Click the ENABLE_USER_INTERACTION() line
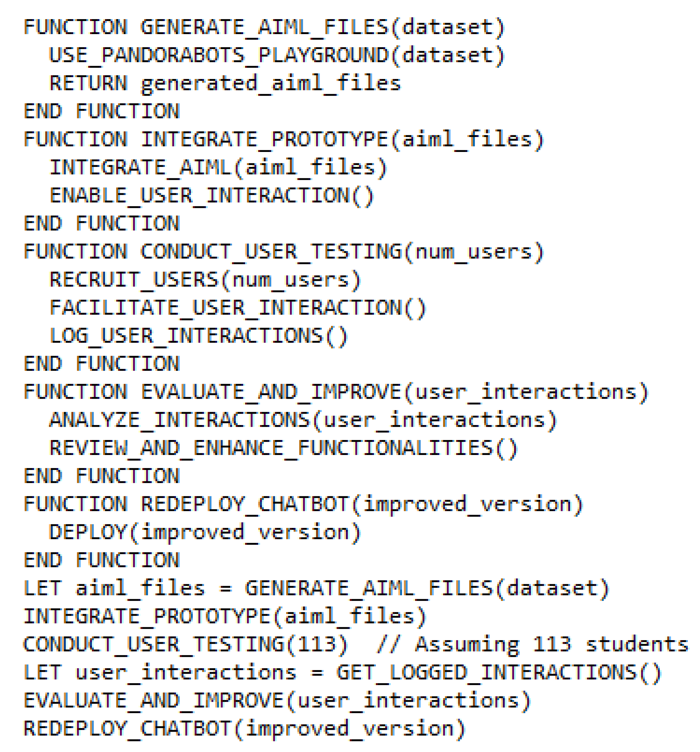Image resolution: width=700 pixels, height=752 pixels. (212, 196)
